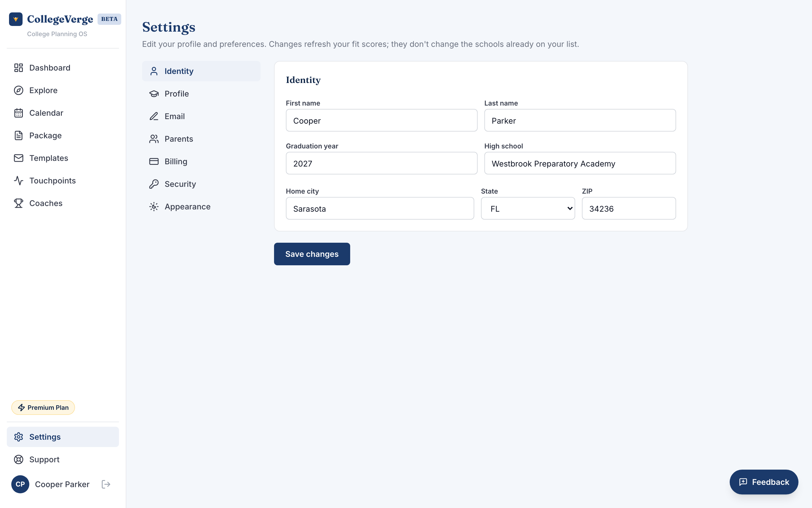Image resolution: width=812 pixels, height=508 pixels.
Task: Click the Identity person icon
Action: [154, 71]
